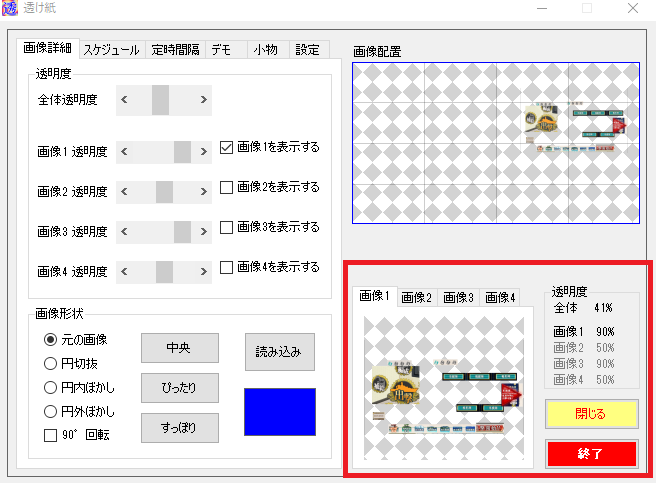
Task: Click the 画像3 90% transparency value
Action: click(x=605, y=364)
